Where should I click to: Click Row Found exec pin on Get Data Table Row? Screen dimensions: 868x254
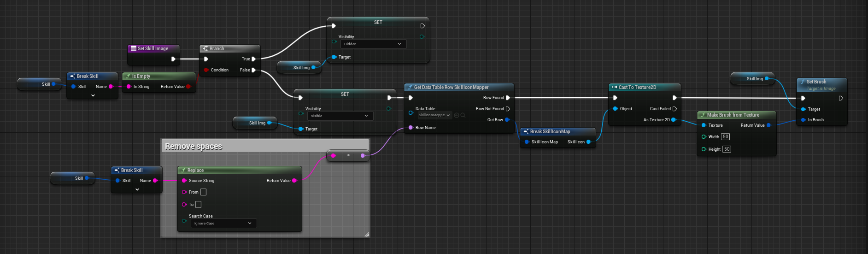508,98
